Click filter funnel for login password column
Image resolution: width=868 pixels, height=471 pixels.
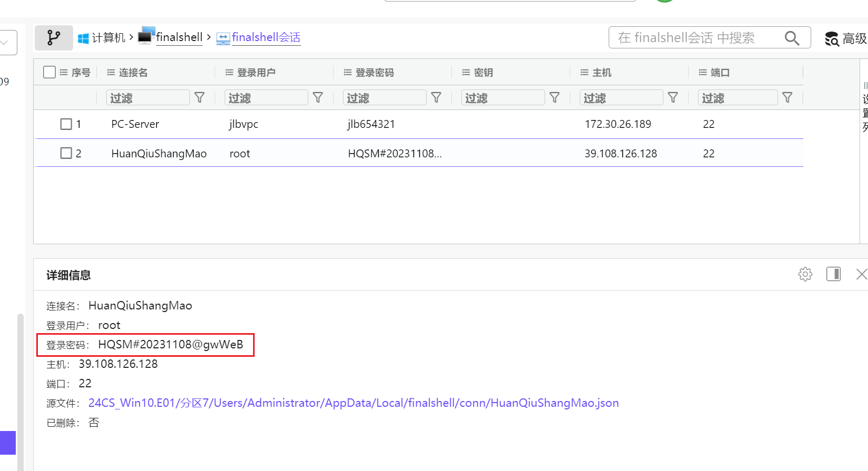click(436, 98)
